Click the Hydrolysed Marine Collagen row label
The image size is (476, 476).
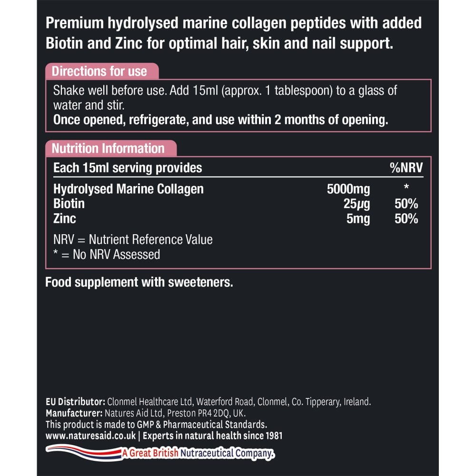[x=129, y=189]
